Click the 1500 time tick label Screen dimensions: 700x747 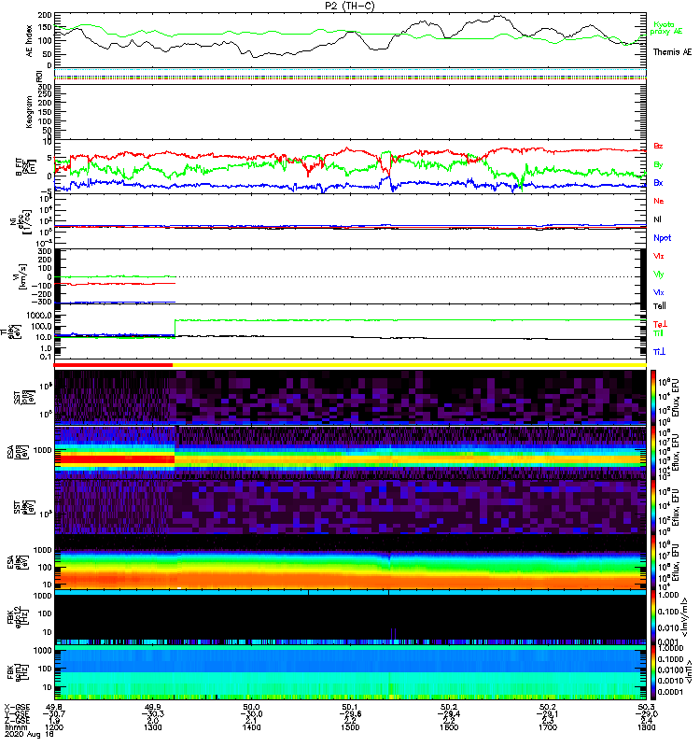350,727
